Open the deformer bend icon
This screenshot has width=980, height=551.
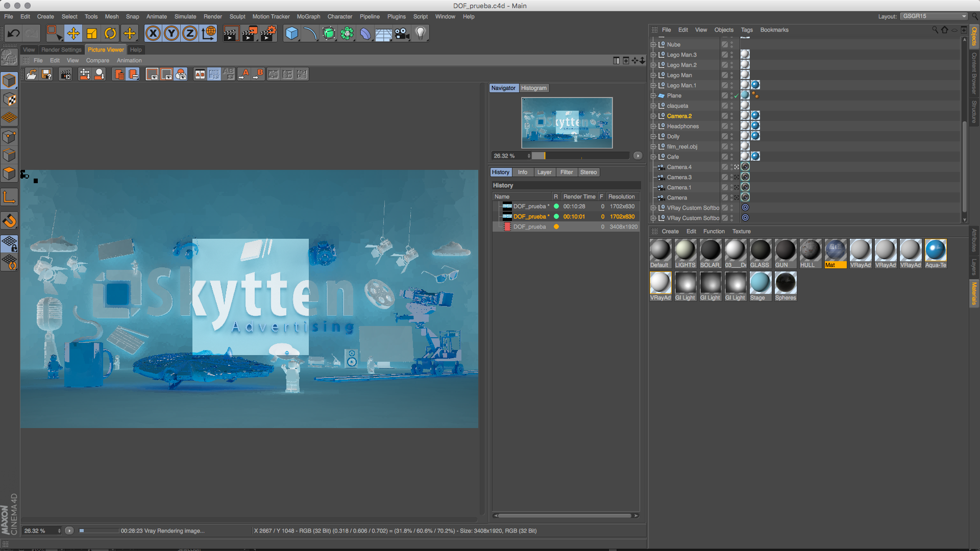[x=365, y=34]
